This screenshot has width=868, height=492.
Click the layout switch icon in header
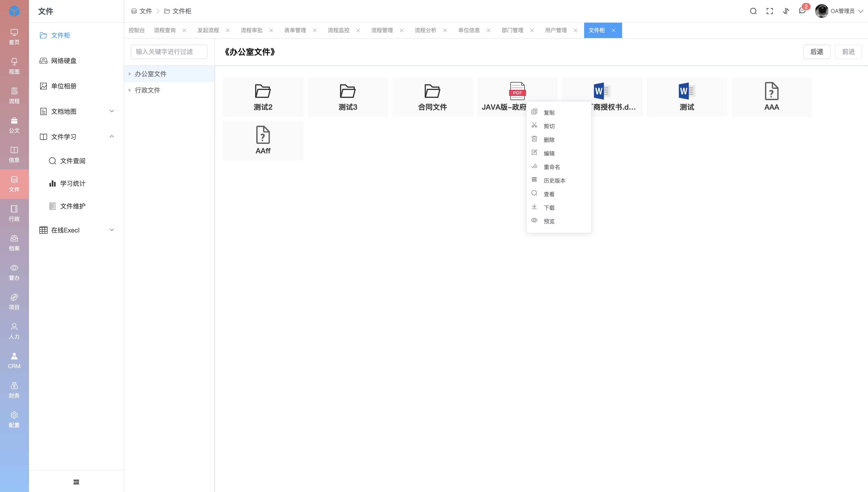[x=786, y=11]
